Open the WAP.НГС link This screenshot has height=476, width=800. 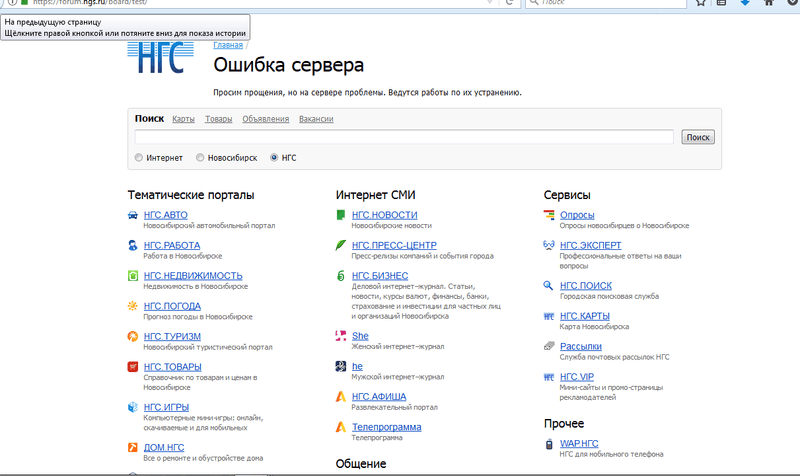point(579,443)
